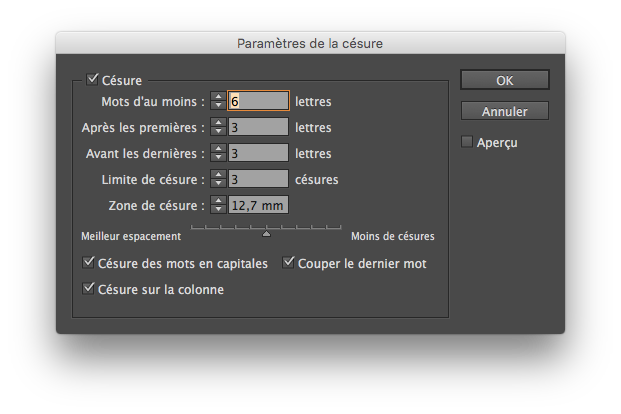Click the spacing versus hyphens slider handle
This screenshot has width=621, height=414.
pyautogui.click(x=266, y=234)
